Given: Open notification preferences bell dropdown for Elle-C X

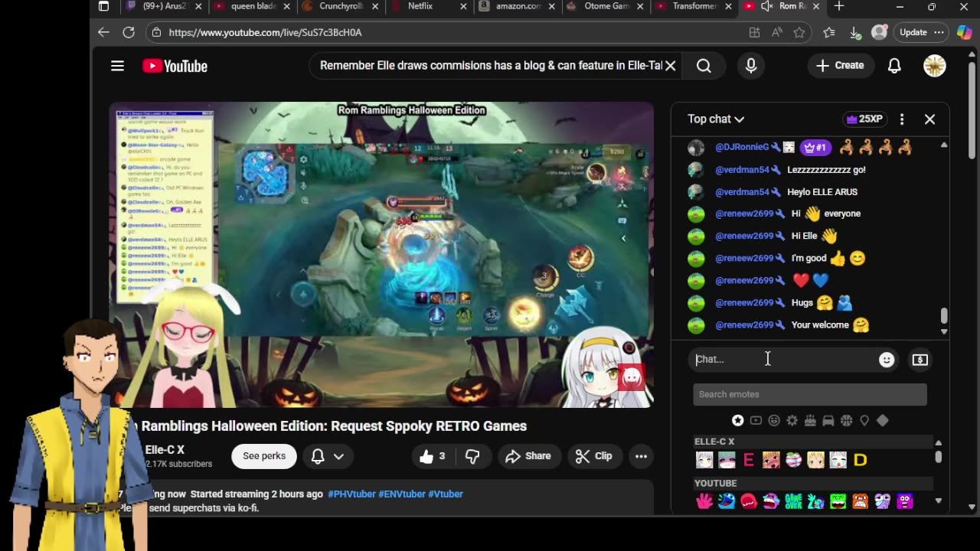Looking at the screenshot, I should (x=327, y=456).
